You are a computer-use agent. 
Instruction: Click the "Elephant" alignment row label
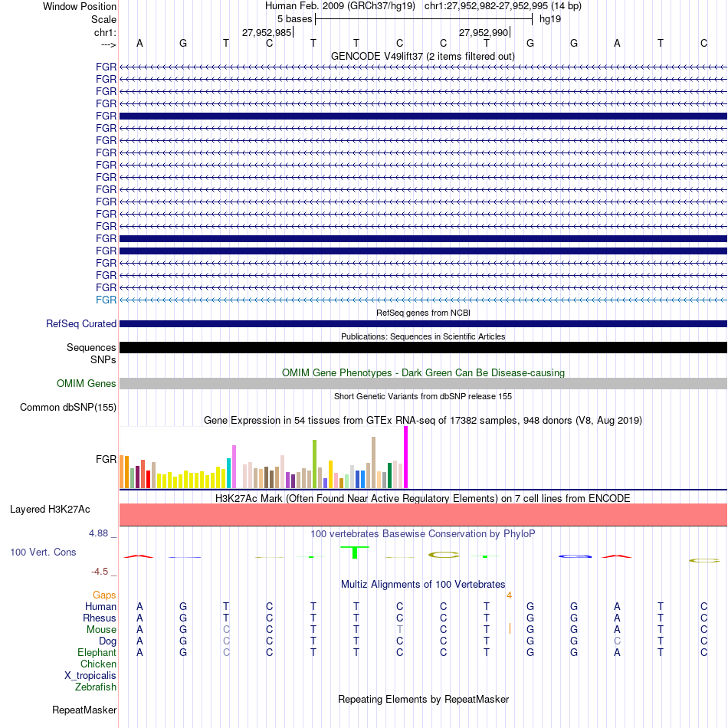97,653
